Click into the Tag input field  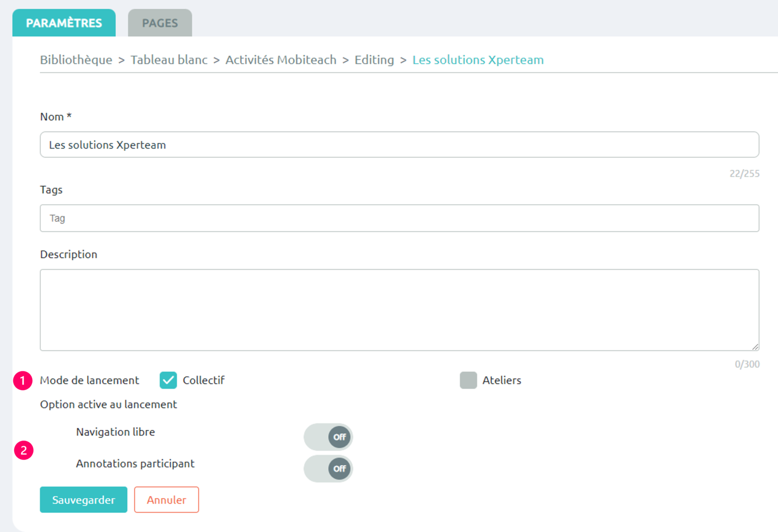(x=400, y=218)
